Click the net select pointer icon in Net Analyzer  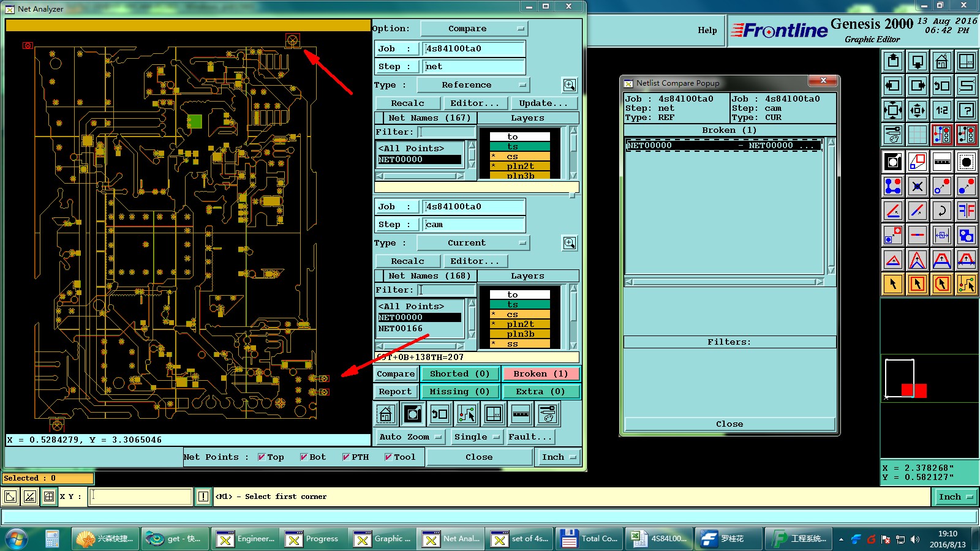click(467, 414)
